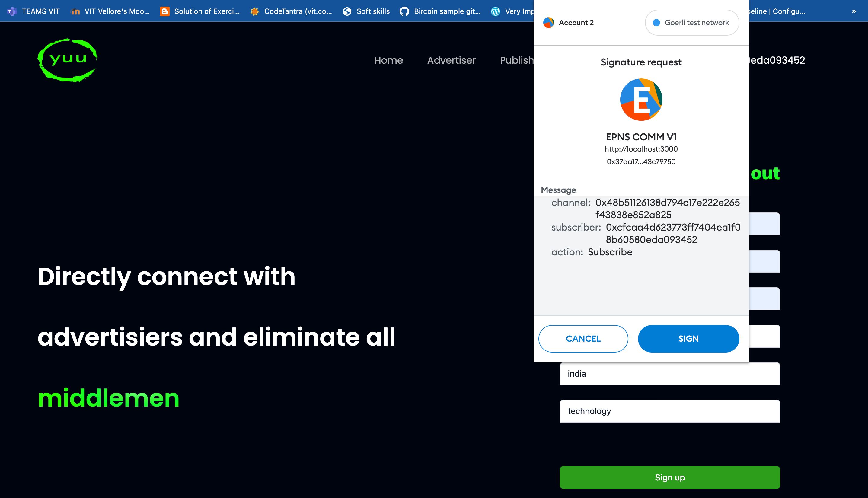The image size is (868, 498).
Task: Click the Sign up button at bottom
Action: [669, 478]
